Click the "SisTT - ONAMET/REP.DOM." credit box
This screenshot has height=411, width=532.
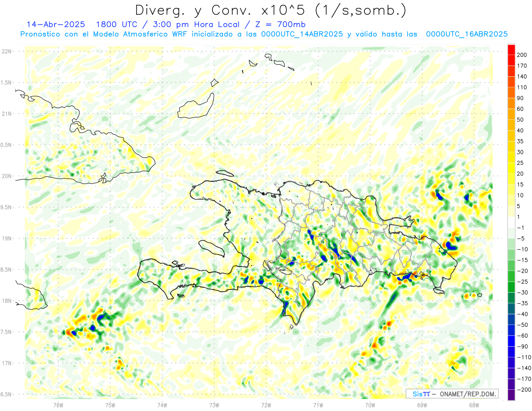(x=452, y=394)
